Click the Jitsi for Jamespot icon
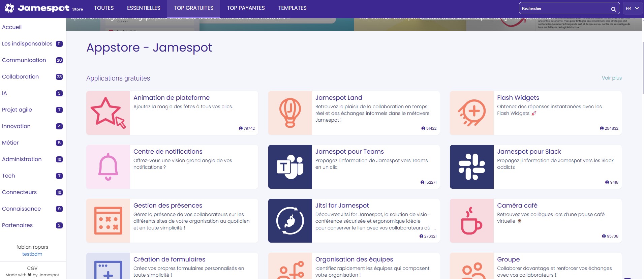644x279 pixels. tap(290, 221)
